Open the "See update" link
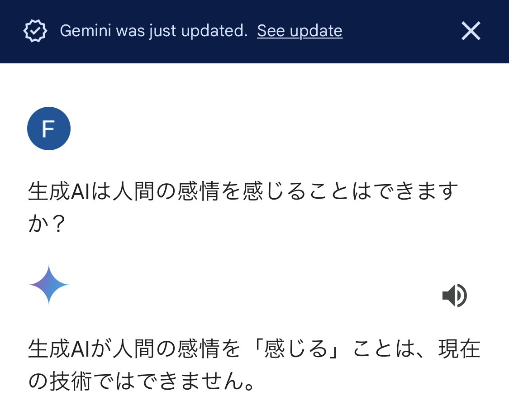 (x=300, y=31)
